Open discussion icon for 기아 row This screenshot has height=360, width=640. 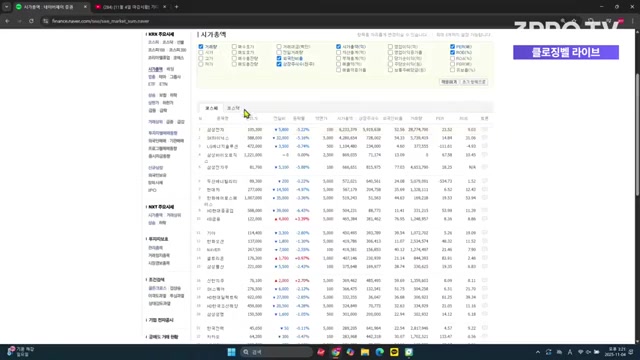coord(484,233)
